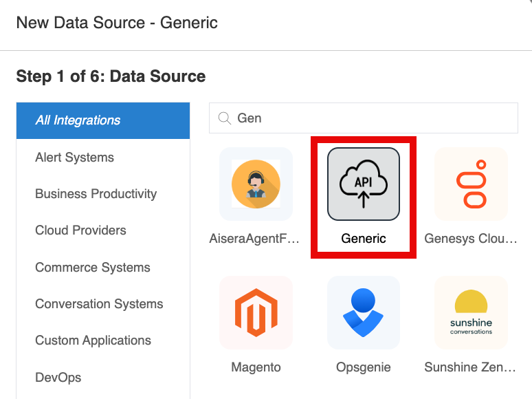Image resolution: width=532 pixels, height=399 pixels.
Task: Select the AiseraAgentF… integration icon
Action: (256, 184)
